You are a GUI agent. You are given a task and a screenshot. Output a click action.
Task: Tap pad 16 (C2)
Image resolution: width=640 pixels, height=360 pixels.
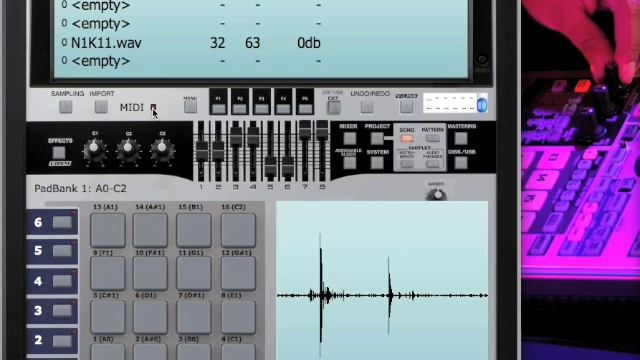pyautogui.click(x=238, y=230)
